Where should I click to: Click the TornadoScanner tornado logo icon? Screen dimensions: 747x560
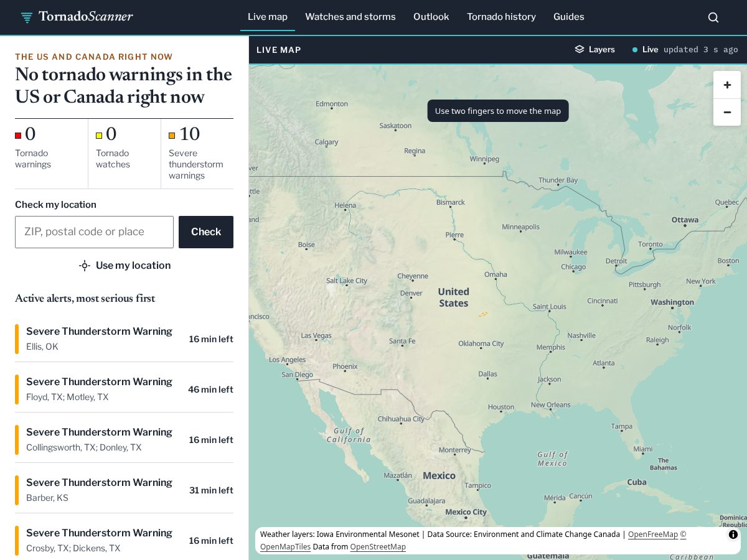(x=27, y=17)
